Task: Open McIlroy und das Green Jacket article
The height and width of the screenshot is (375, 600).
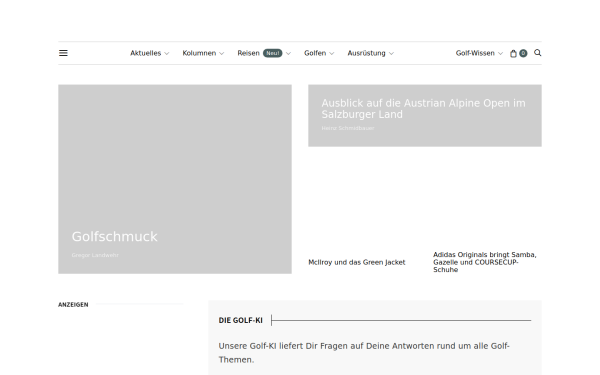Action: point(357,262)
